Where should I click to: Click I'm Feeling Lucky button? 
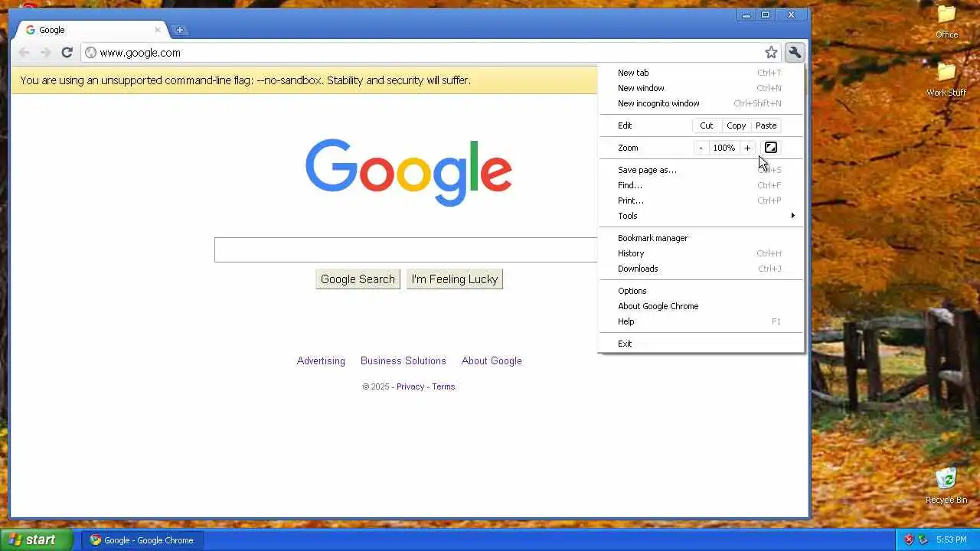click(455, 279)
